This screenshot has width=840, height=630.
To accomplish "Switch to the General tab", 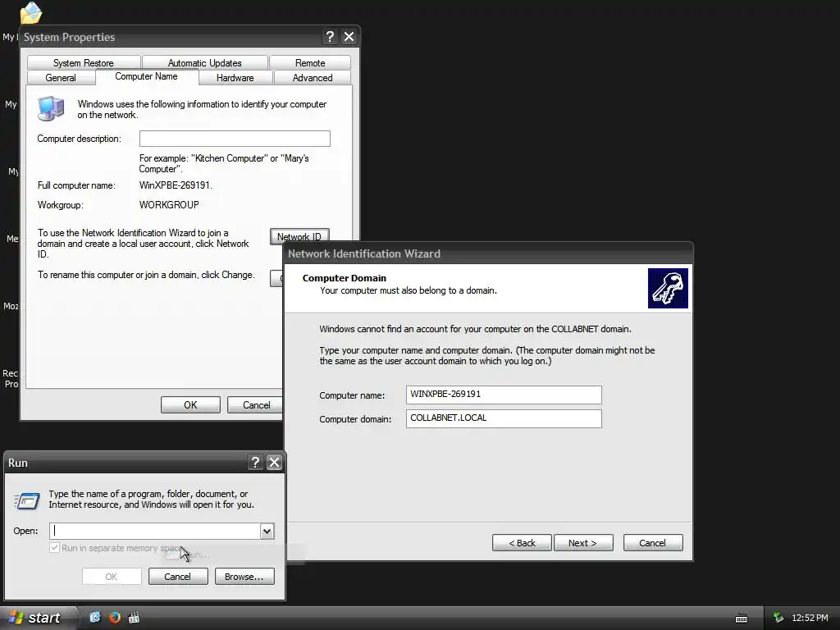I will (x=61, y=78).
